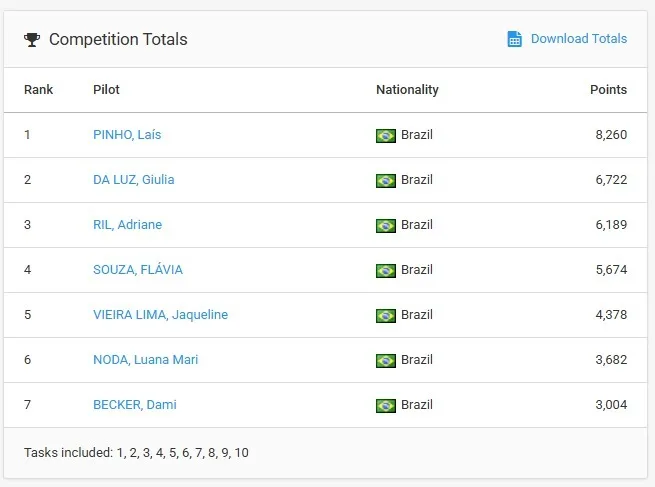This screenshot has width=655, height=487.
Task: Click the Brazil flag in VIEIRA LIMA row
Action: [386, 315]
